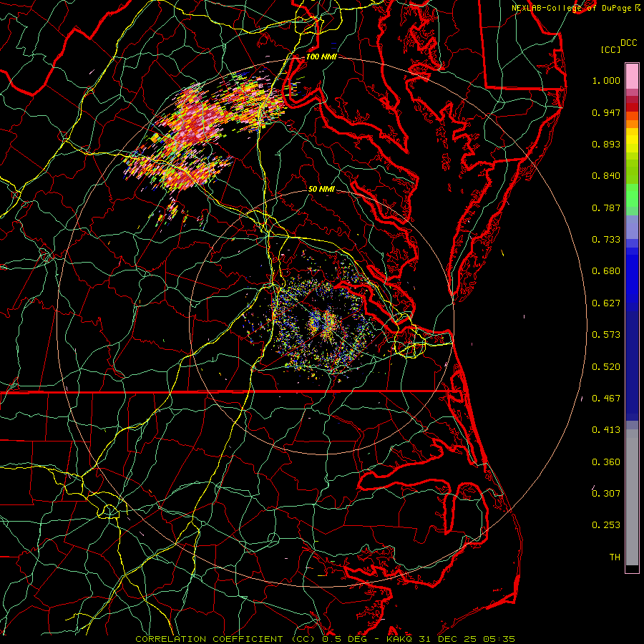The height and width of the screenshot is (644, 644).
Task: Select the 0.360 scale value
Action: point(606,462)
